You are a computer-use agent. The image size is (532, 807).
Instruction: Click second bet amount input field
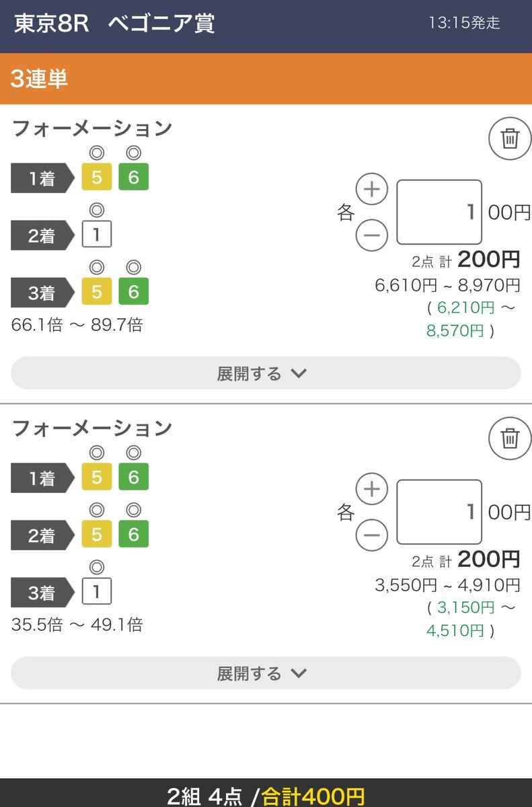(439, 512)
